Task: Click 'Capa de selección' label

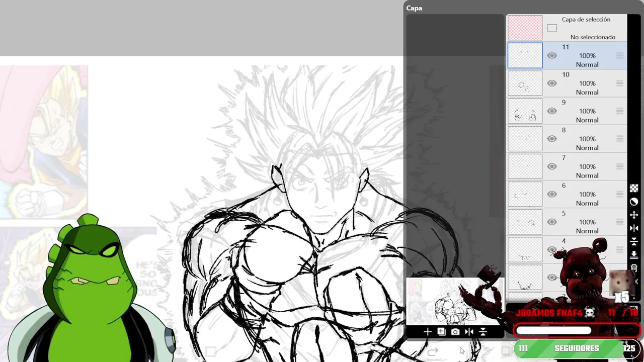Action: [x=586, y=20]
